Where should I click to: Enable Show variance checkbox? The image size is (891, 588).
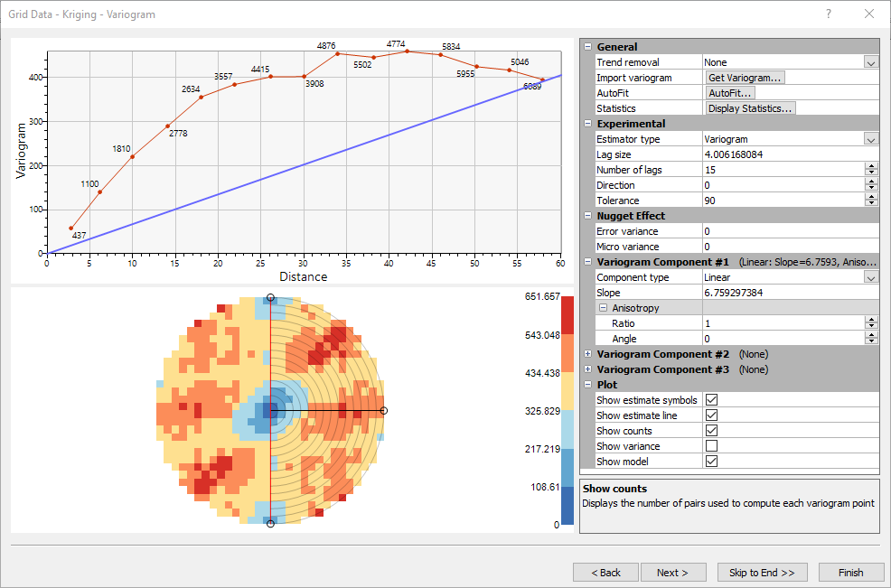coord(711,446)
